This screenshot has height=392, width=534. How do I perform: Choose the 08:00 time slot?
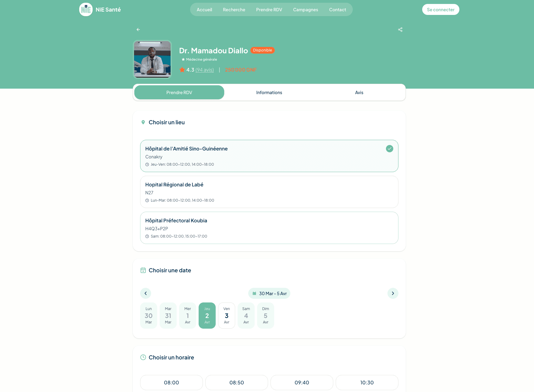point(172,383)
